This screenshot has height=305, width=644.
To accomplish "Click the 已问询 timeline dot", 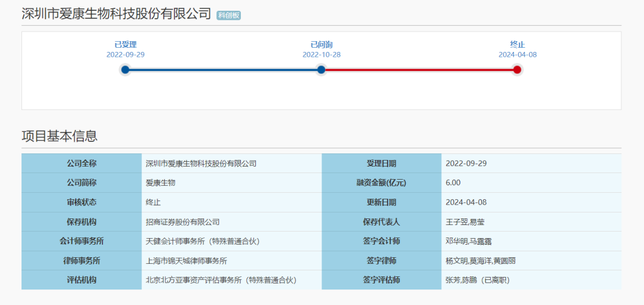I will pyautogui.click(x=321, y=70).
